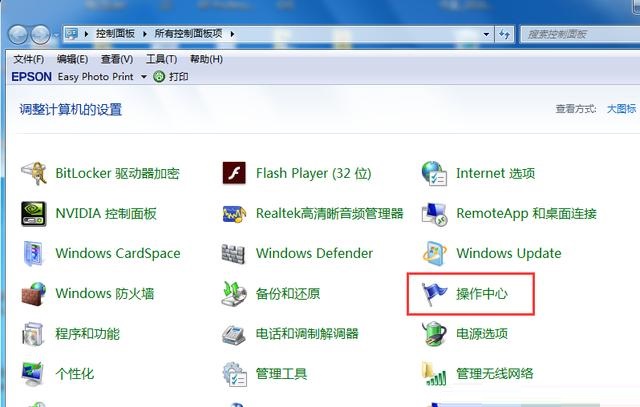Expand the Easy Photo Print dropdown
Screen dimensions: 640x407
[144, 76]
